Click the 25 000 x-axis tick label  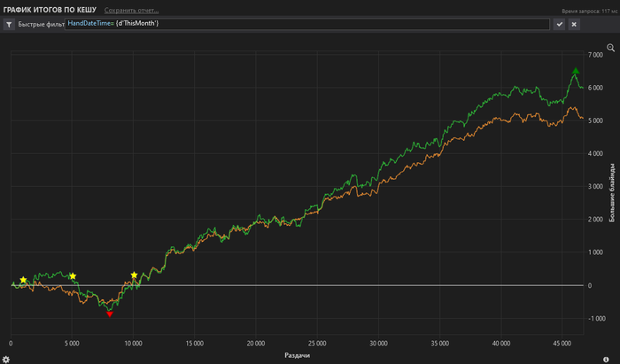(317, 344)
